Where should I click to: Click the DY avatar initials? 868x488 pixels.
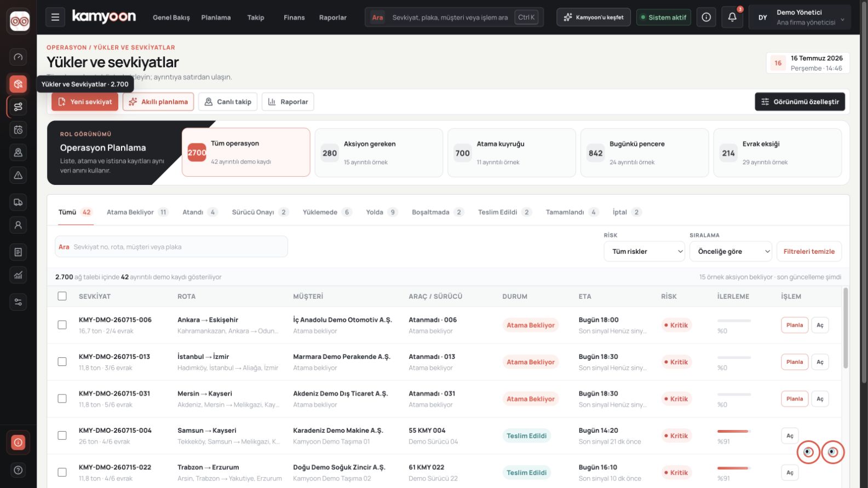(763, 18)
